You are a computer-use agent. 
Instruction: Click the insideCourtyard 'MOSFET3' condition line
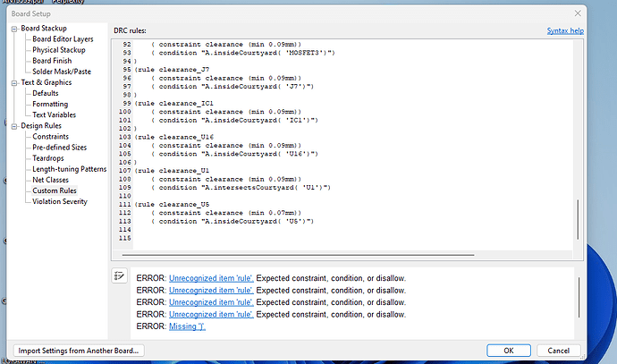[243, 53]
